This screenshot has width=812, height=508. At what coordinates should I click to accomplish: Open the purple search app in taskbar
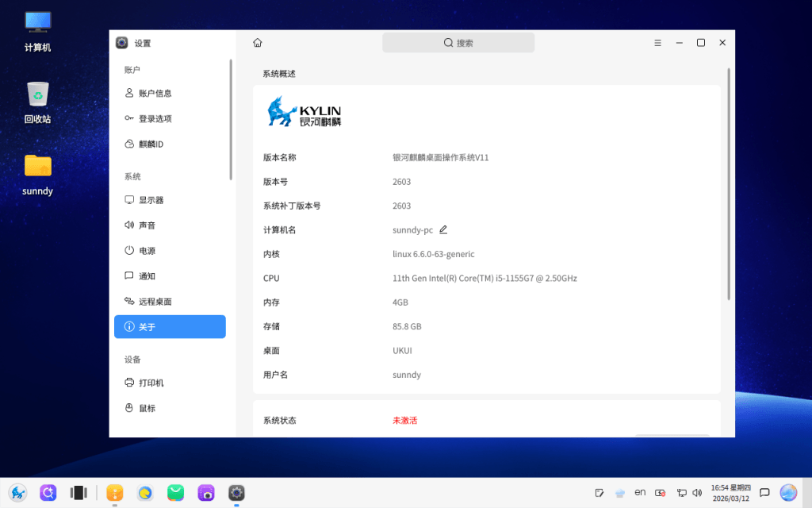(x=48, y=492)
